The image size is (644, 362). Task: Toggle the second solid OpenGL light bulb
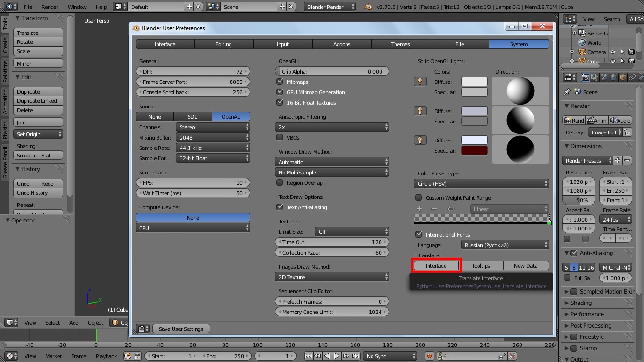pyautogui.click(x=420, y=111)
